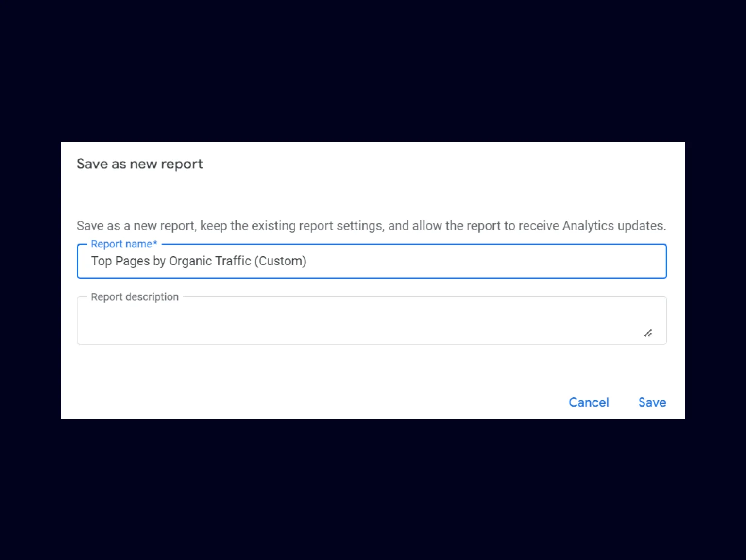This screenshot has height=560, width=746.
Task: Click the 'Report name*' field label
Action: pos(124,244)
